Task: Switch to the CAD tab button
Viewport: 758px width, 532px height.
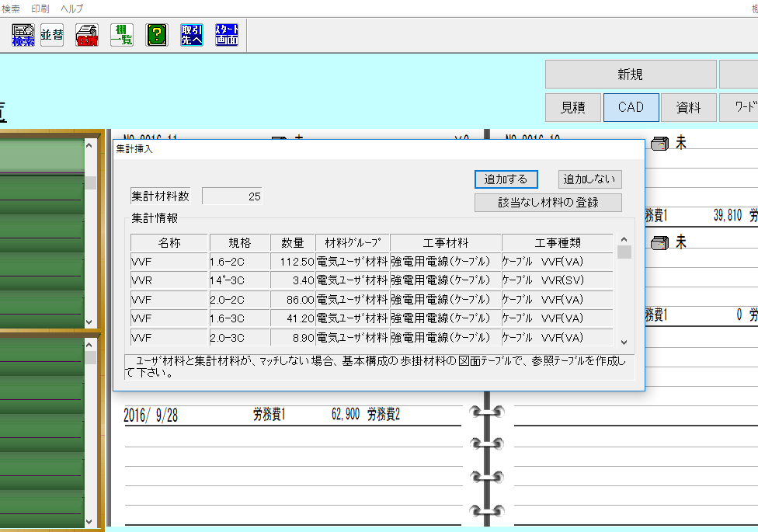Action: [x=631, y=108]
